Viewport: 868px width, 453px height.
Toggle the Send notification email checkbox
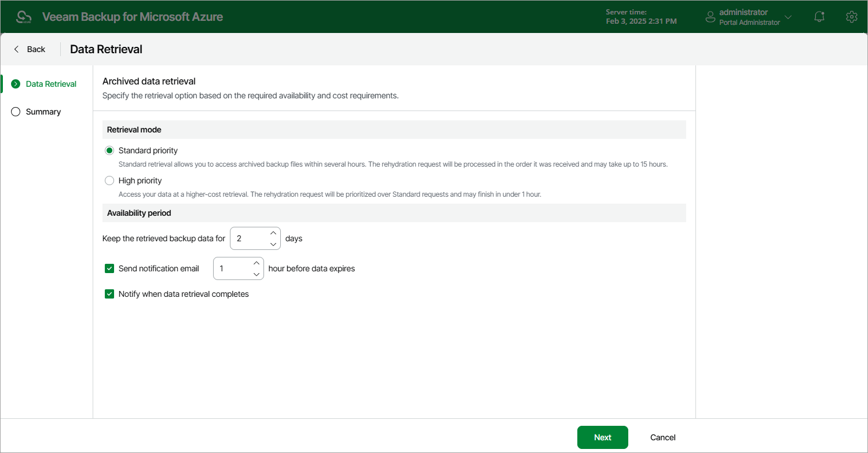[x=109, y=268]
